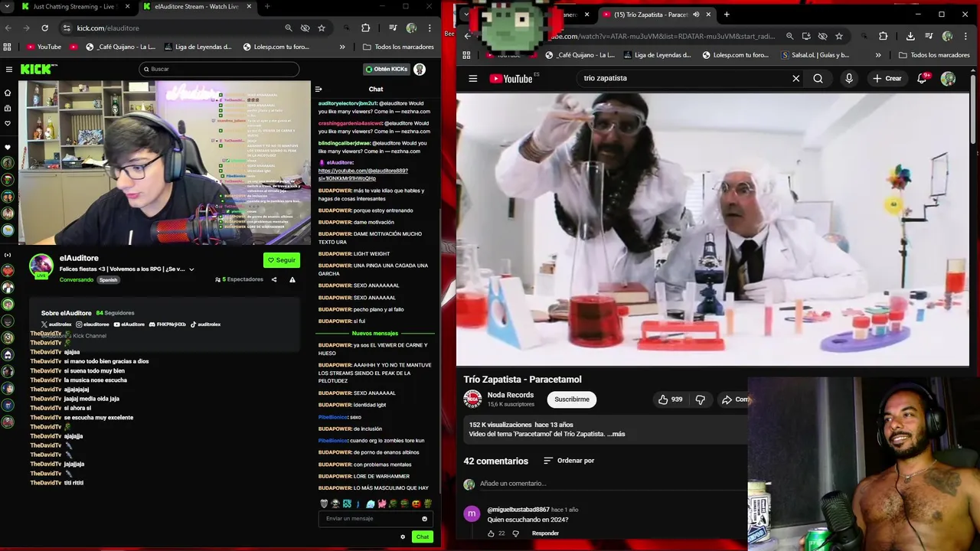Bookmark the Kick page with star icon
The width and height of the screenshot is (980, 551).
tap(322, 28)
